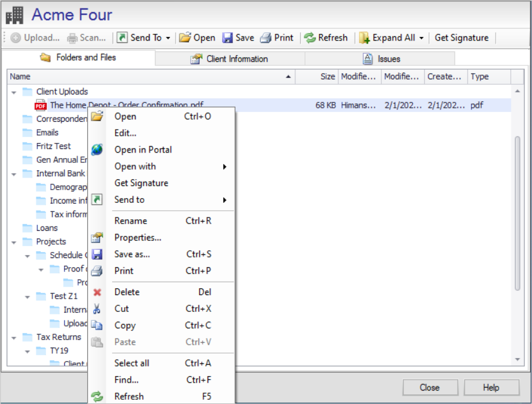
Task: Click the Copy icon in the context menu
Action: [x=97, y=325]
